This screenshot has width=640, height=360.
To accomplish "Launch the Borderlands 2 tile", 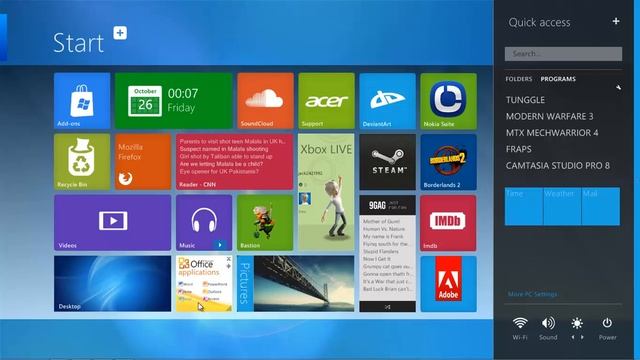I will pyautogui.click(x=449, y=162).
